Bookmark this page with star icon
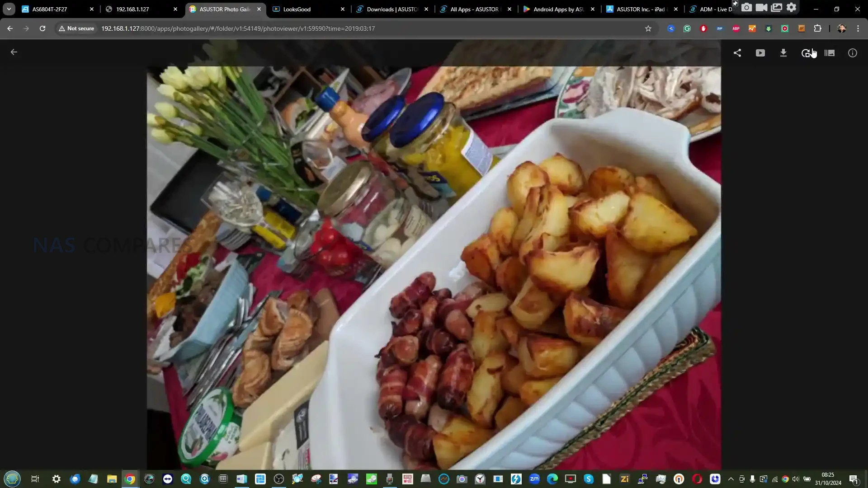Screen dimensions: 868x488 pyautogui.click(x=648, y=28)
